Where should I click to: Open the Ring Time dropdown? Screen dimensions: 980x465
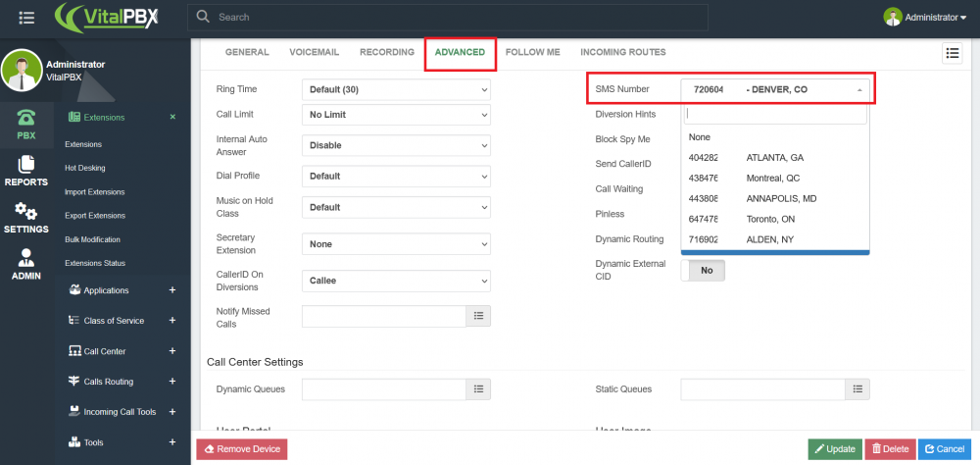tap(396, 89)
